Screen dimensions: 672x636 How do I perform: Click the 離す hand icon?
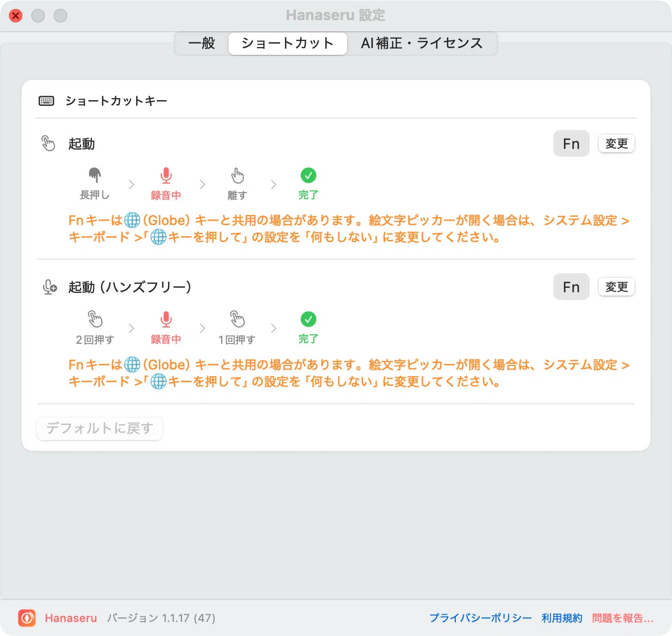tap(237, 175)
